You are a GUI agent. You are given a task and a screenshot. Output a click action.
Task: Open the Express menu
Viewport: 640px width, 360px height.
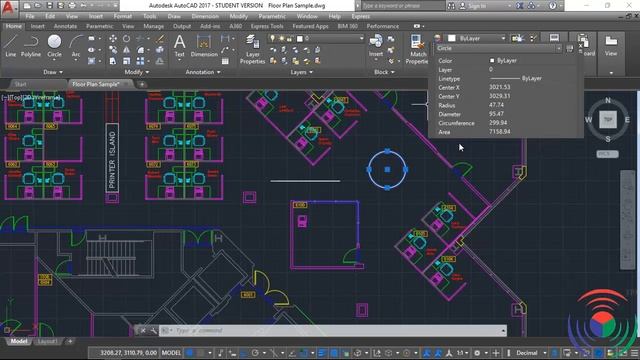360,16
